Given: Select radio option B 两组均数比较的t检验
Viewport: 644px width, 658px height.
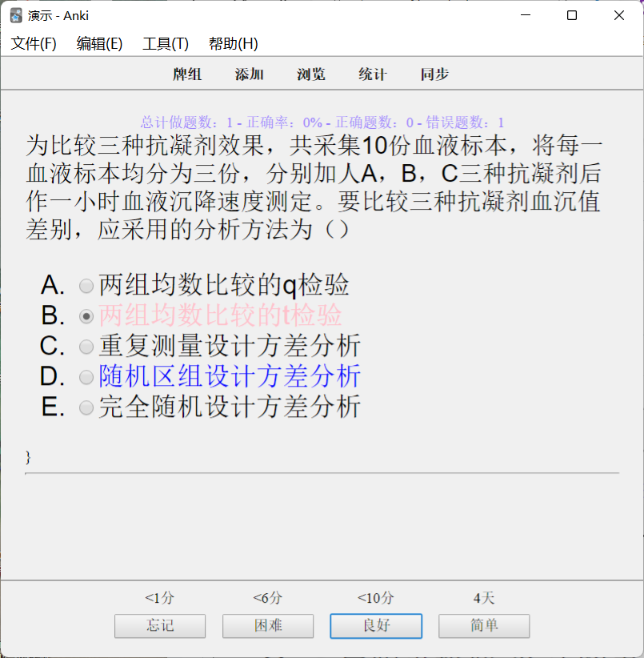Looking at the screenshot, I should pos(86,316).
